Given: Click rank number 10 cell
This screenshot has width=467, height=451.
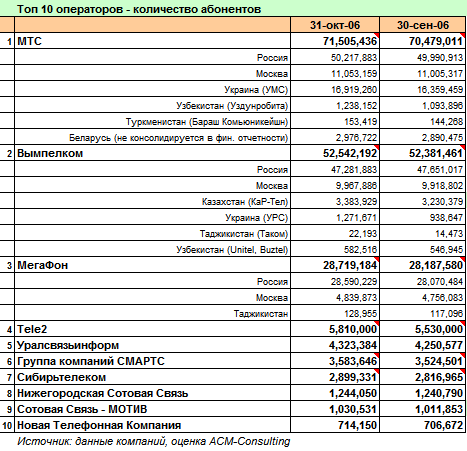Looking at the screenshot, I should 7,425.
